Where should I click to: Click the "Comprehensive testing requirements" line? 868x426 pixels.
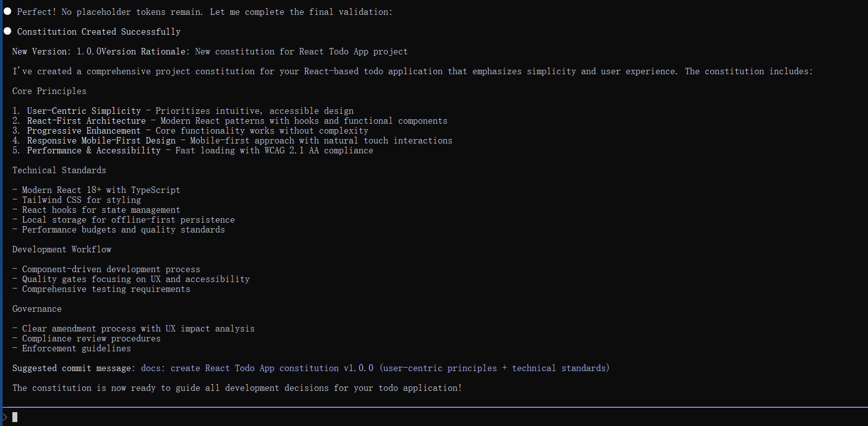coord(106,289)
